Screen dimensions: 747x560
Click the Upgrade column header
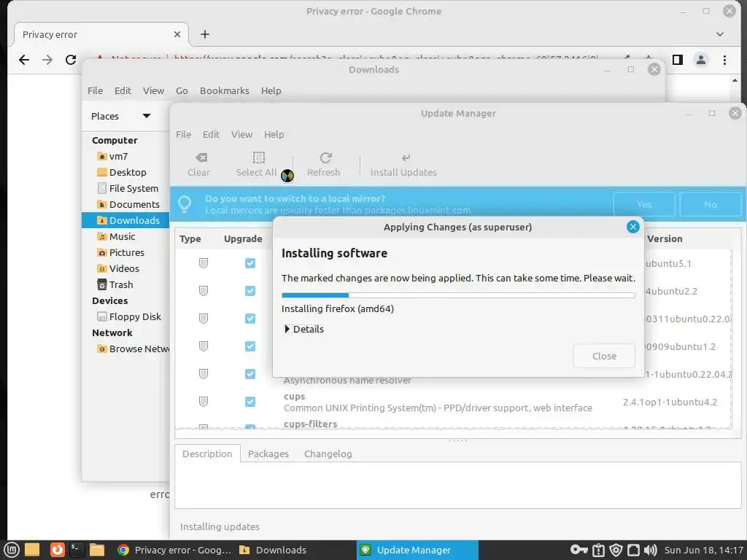(x=243, y=238)
